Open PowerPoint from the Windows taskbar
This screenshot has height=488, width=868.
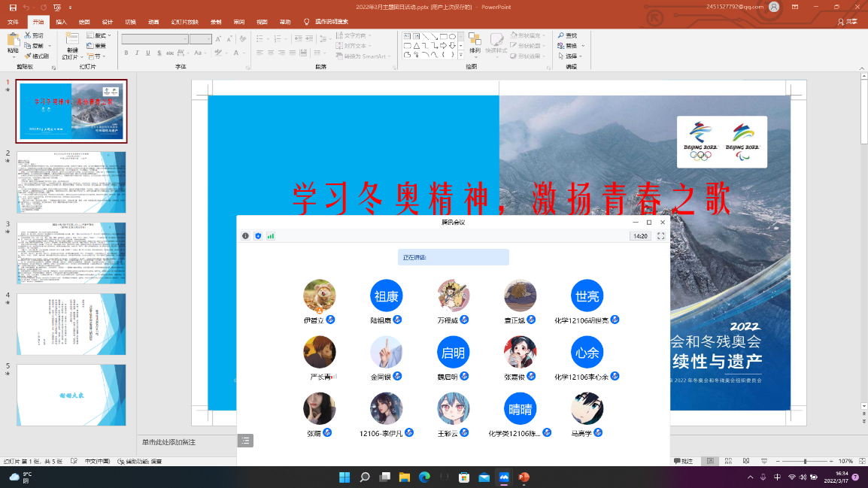(524, 477)
